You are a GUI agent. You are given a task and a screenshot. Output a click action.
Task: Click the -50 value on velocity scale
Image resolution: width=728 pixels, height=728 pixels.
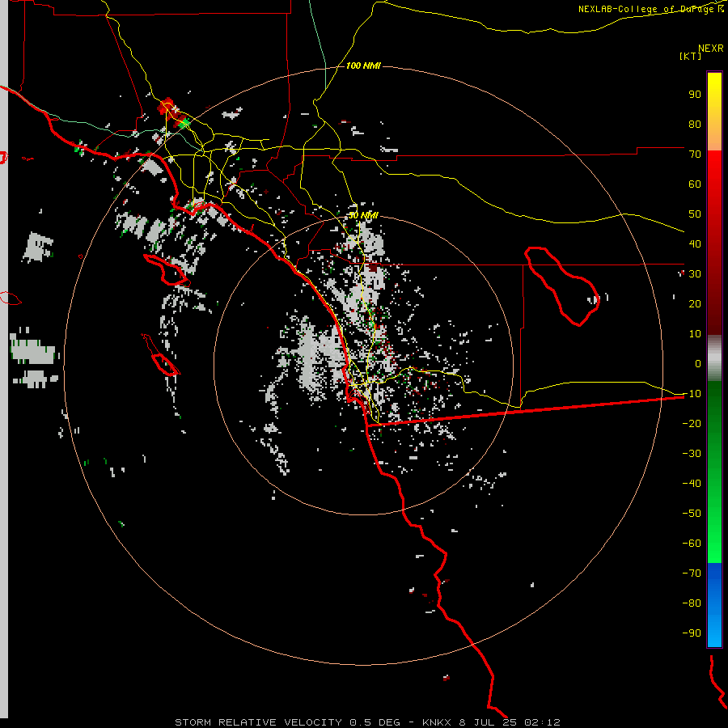pos(692,514)
